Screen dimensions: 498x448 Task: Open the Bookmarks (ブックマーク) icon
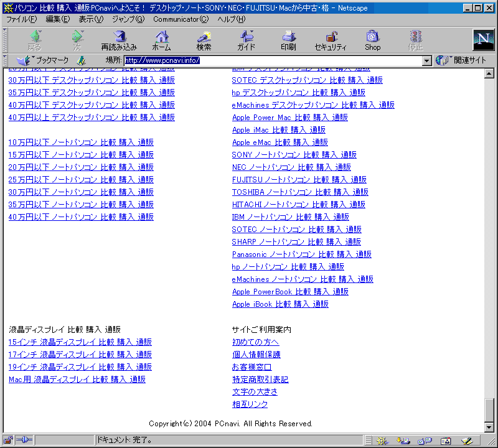pos(43,60)
